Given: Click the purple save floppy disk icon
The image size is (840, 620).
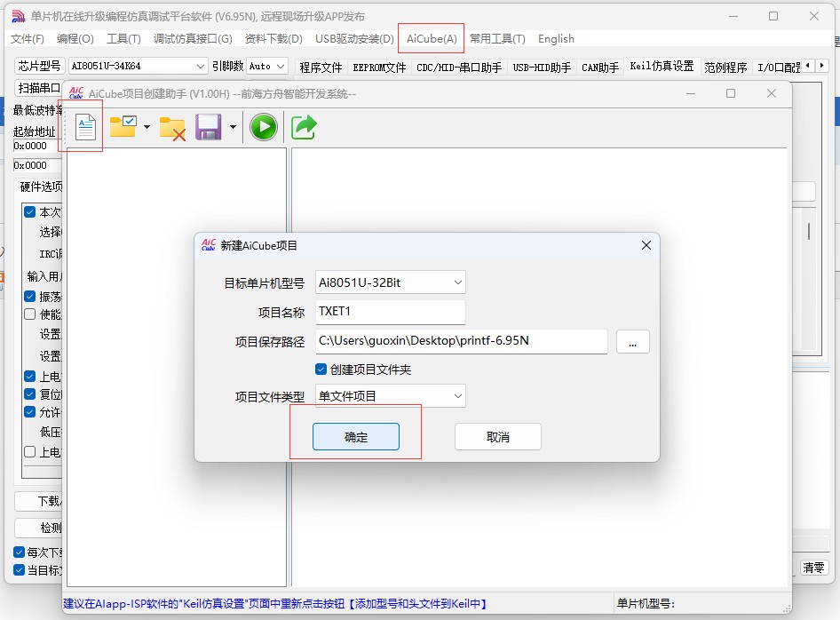Looking at the screenshot, I should coord(209,127).
